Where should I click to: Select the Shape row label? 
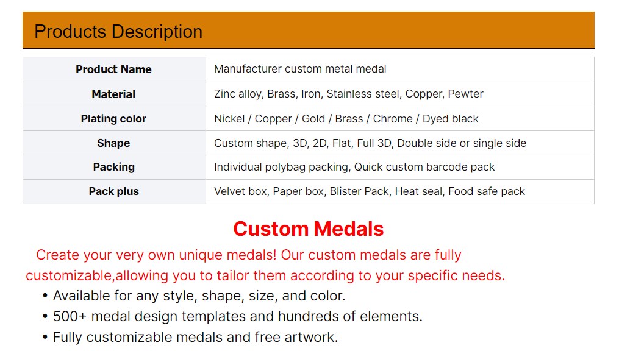(114, 143)
